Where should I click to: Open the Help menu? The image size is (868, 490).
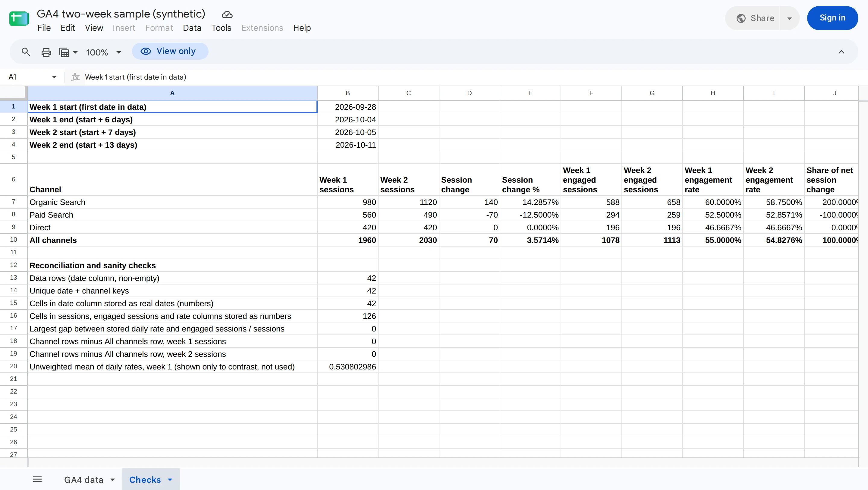pyautogui.click(x=302, y=28)
